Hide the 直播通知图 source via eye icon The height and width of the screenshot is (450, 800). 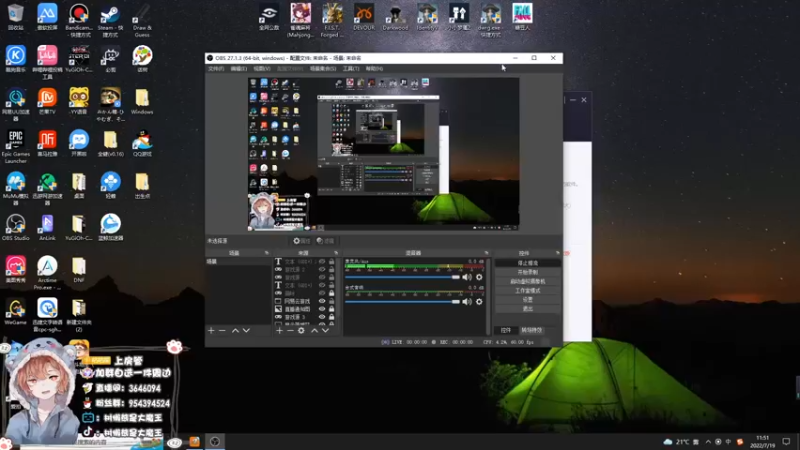pyautogui.click(x=322, y=309)
